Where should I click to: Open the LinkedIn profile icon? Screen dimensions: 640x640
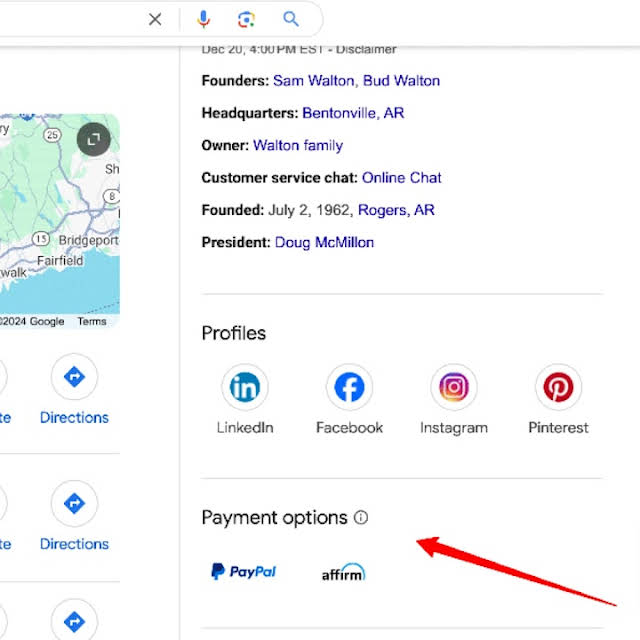point(245,387)
